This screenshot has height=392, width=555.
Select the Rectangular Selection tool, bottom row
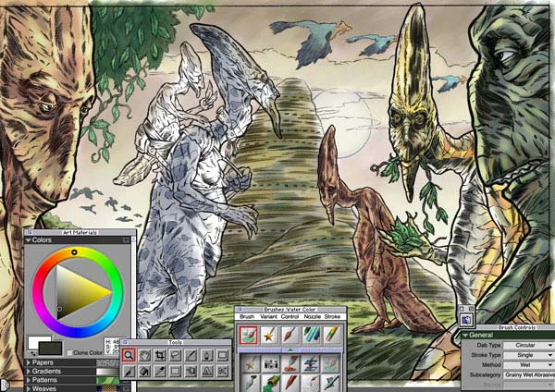(176, 371)
